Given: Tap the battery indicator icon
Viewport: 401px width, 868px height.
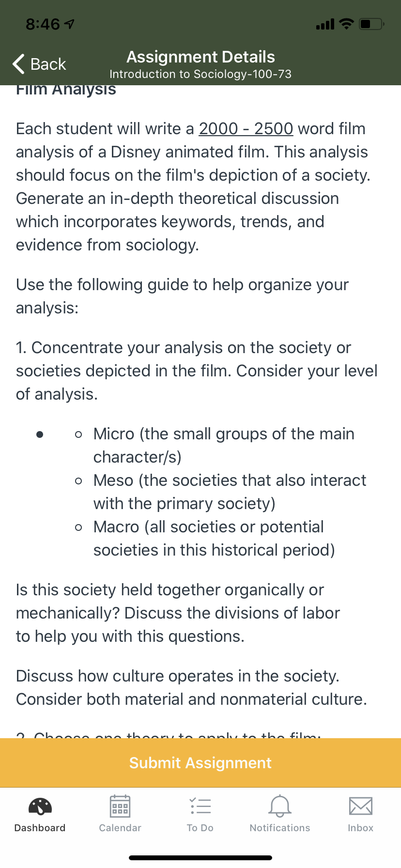Looking at the screenshot, I should pyautogui.click(x=371, y=24).
